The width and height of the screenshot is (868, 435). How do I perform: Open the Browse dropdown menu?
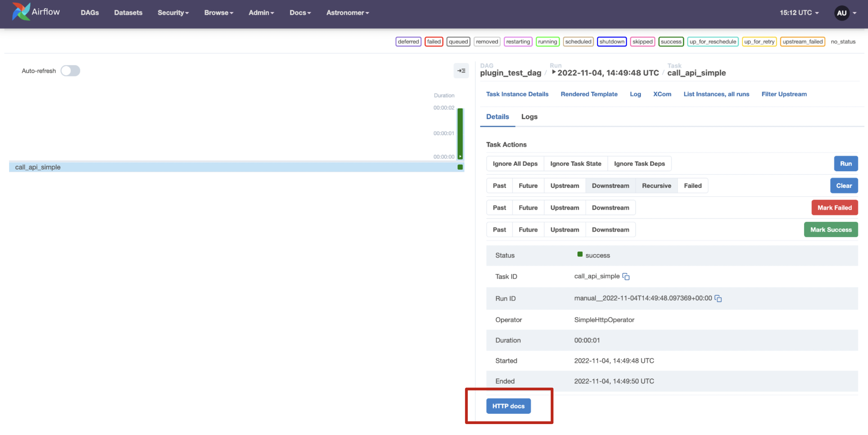(x=218, y=12)
